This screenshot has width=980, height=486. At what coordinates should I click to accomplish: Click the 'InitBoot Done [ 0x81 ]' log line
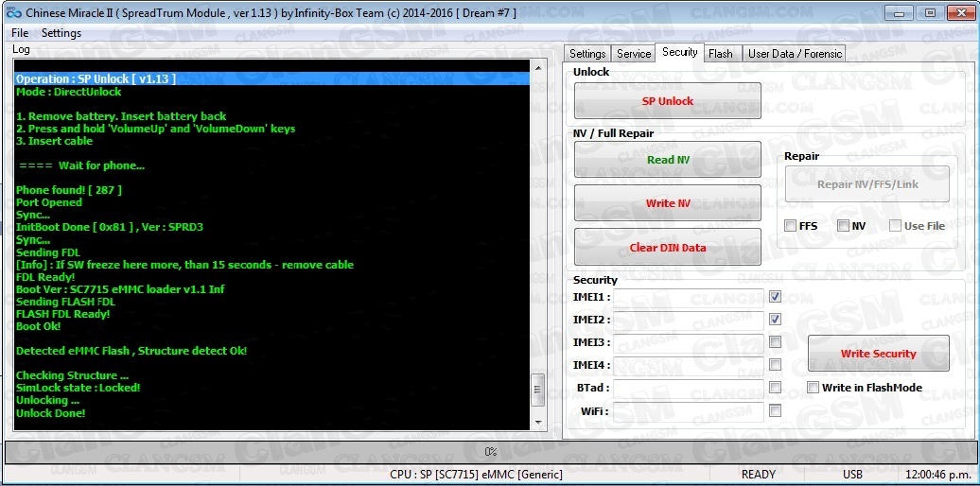pos(110,227)
